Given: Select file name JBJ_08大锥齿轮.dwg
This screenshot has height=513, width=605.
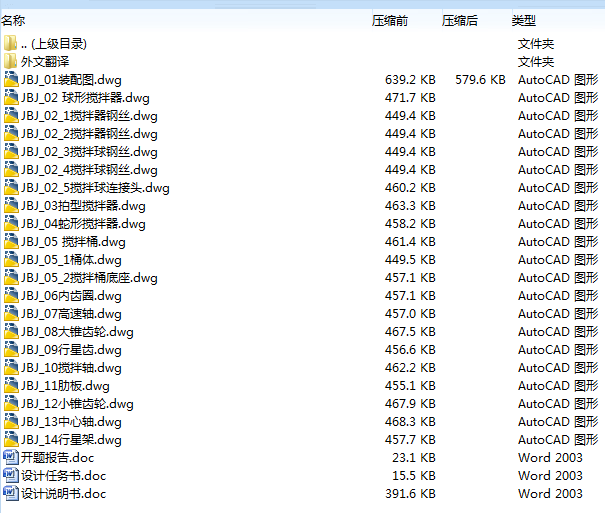Looking at the screenshot, I should 77,332.
